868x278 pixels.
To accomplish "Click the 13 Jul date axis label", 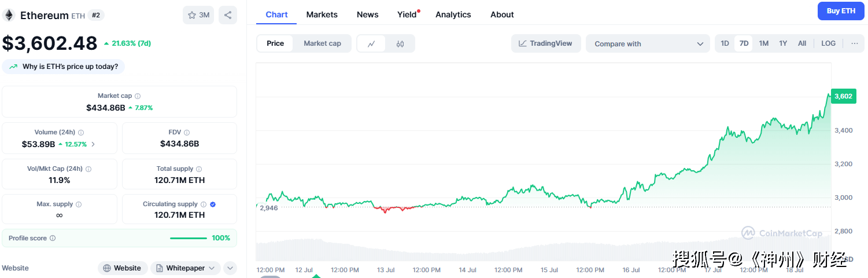I will [386, 270].
